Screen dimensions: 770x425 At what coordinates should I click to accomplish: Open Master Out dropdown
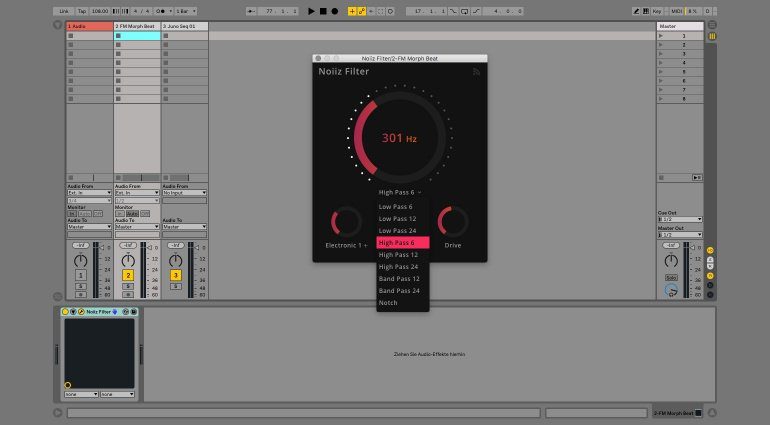[x=680, y=235]
